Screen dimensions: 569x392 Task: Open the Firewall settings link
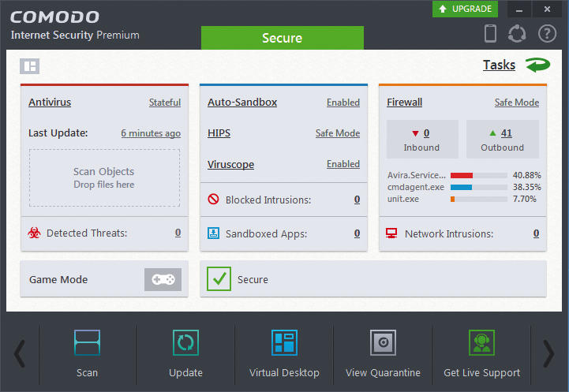[x=404, y=103]
